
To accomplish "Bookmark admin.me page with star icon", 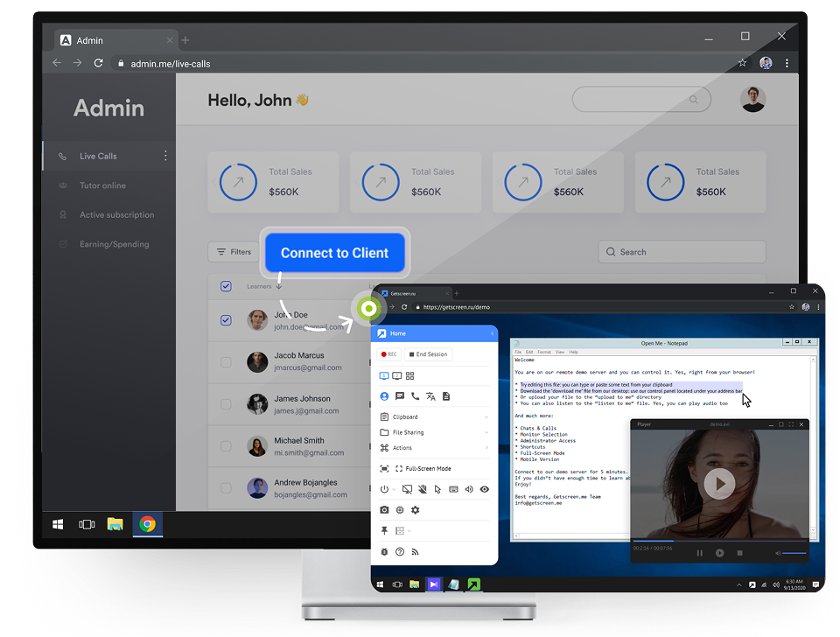I will click(742, 63).
